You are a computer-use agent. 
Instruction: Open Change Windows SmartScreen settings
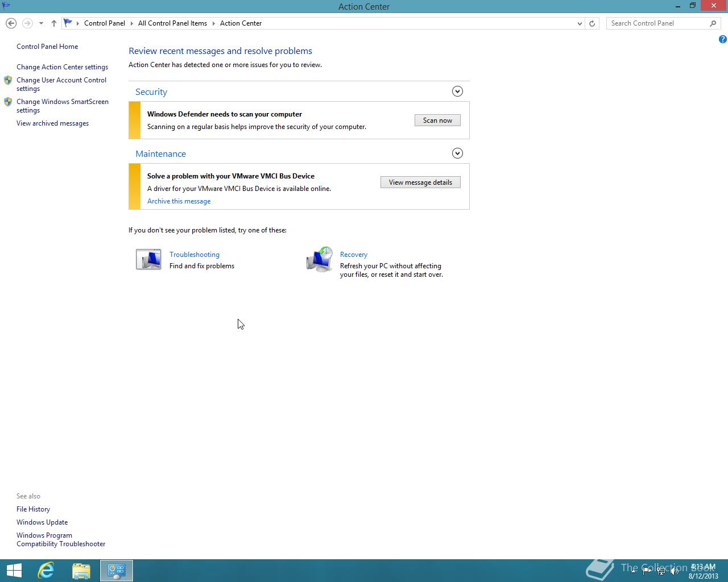(63, 106)
